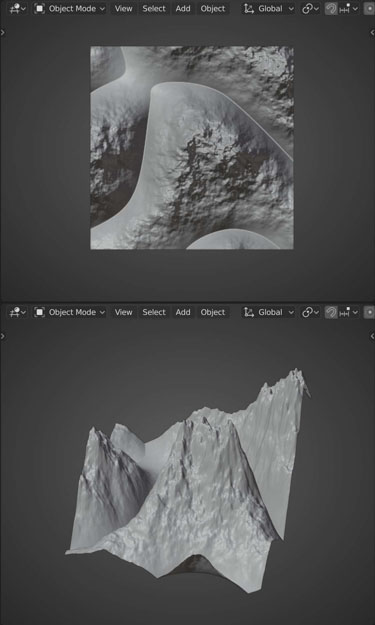375x625 pixels.
Task: Toggle snap magnet in bottom viewport
Action: coord(331,312)
